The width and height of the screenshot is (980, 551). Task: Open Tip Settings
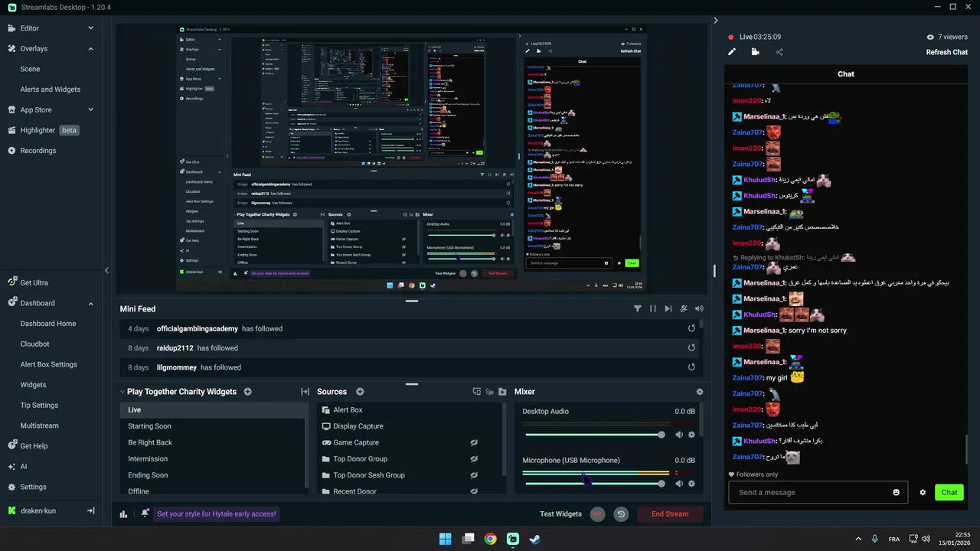coord(39,406)
